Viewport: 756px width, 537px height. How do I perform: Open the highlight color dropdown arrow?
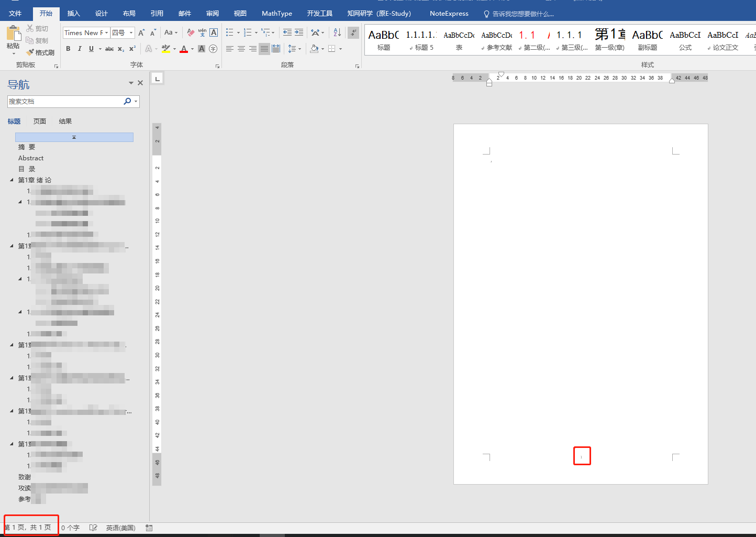[174, 49]
